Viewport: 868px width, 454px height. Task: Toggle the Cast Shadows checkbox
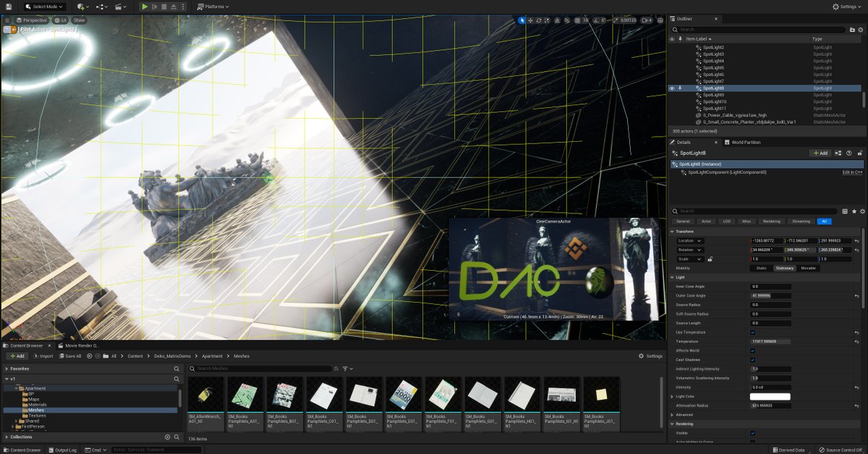point(753,360)
